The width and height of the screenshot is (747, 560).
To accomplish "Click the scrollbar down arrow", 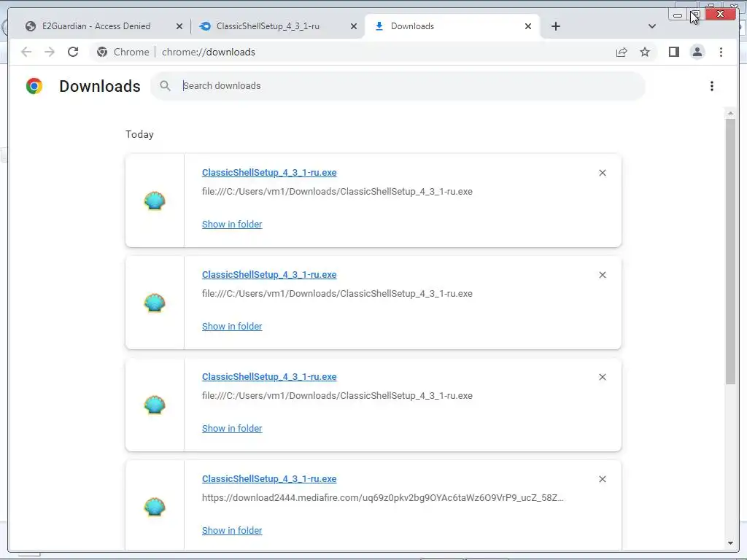I will pyautogui.click(x=730, y=542).
